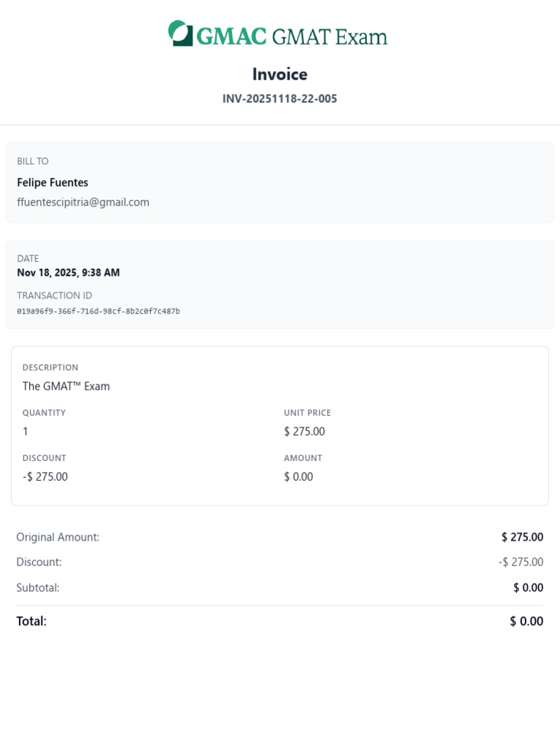Click the summary Discount value
The height and width of the screenshot is (747, 560).
click(521, 562)
